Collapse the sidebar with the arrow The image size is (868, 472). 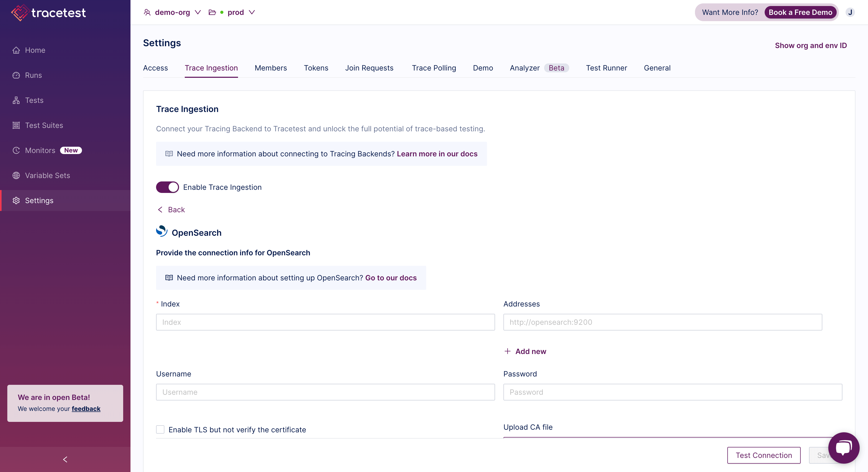click(65, 459)
